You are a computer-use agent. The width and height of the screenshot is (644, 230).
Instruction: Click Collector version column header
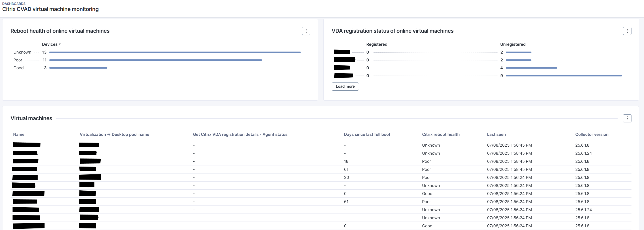(591, 134)
